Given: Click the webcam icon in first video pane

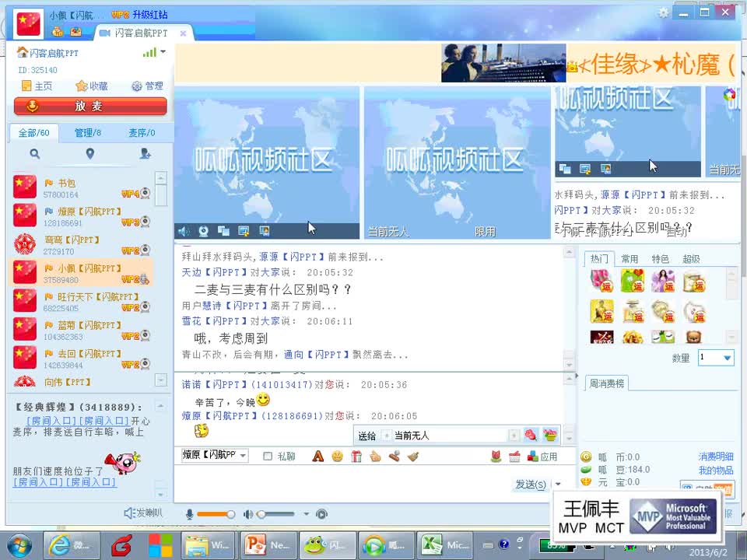Looking at the screenshot, I should point(203,232).
